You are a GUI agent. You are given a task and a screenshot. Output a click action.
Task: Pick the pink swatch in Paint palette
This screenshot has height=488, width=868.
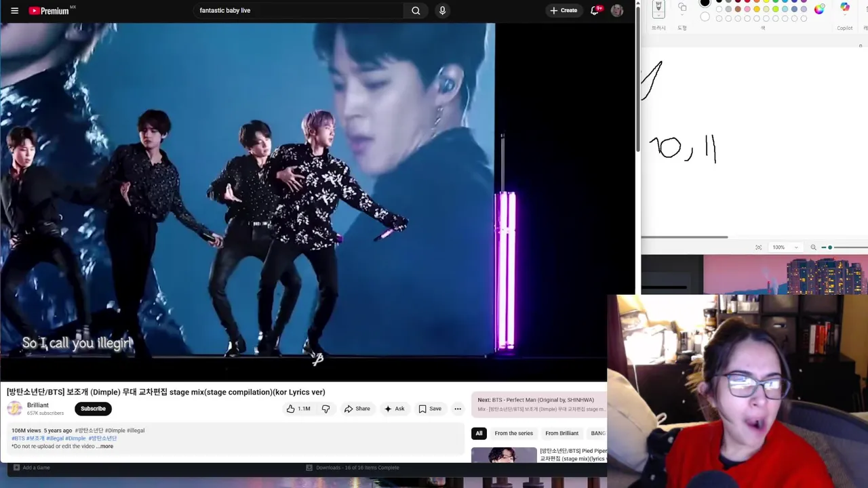point(747,9)
